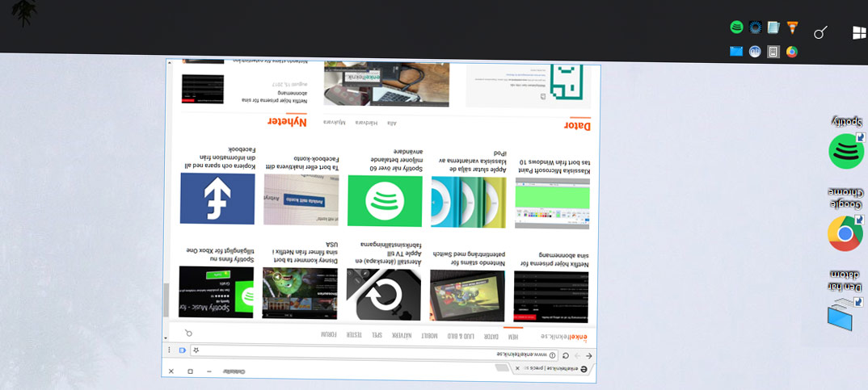Screen dimensions: 868x390
Task: Open the Dator section heading
Action: pyautogui.click(x=577, y=126)
